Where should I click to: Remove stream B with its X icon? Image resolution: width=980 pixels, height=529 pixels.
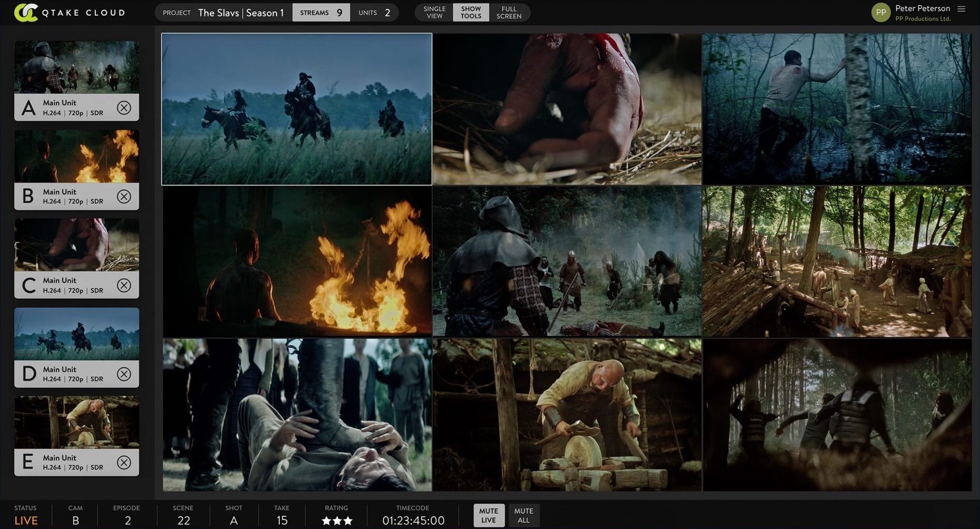coord(124,197)
